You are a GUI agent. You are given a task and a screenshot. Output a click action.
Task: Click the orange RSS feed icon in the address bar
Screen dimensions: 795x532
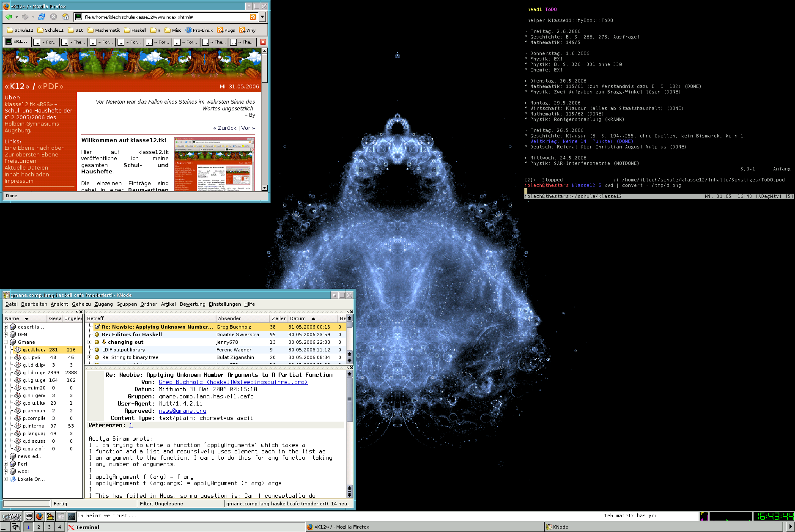click(253, 17)
